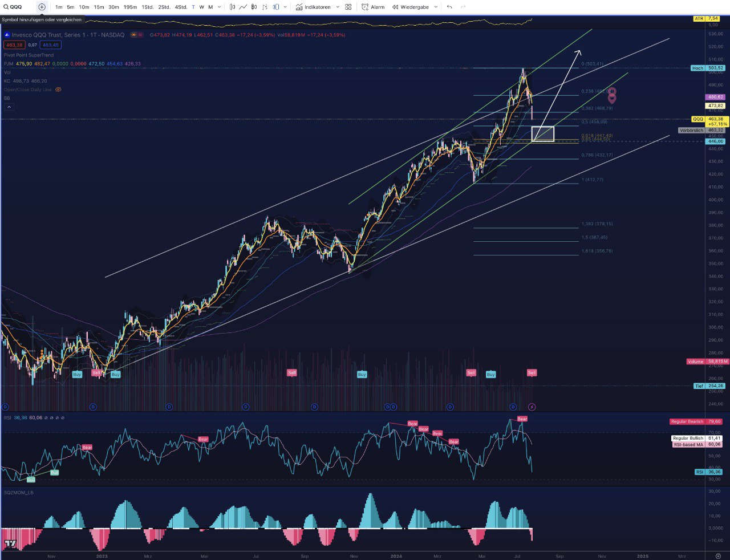Screen dimensions: 730x560
Task: Open the indicator templates grid icon
Action: coord(348,7)
